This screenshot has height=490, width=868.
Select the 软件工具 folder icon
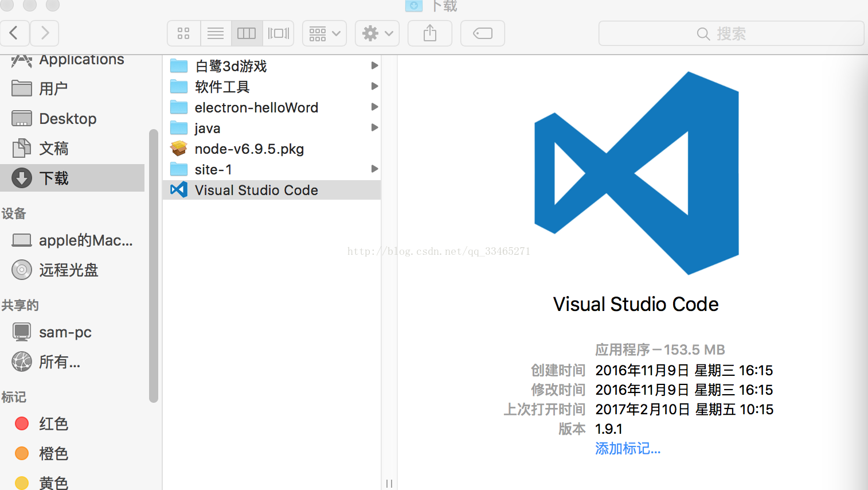click(179, 87)
